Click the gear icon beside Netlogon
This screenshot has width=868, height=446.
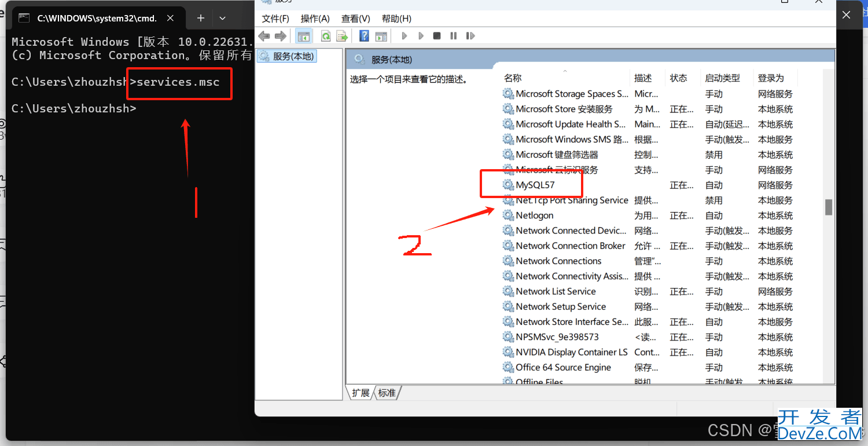point(508,215)
